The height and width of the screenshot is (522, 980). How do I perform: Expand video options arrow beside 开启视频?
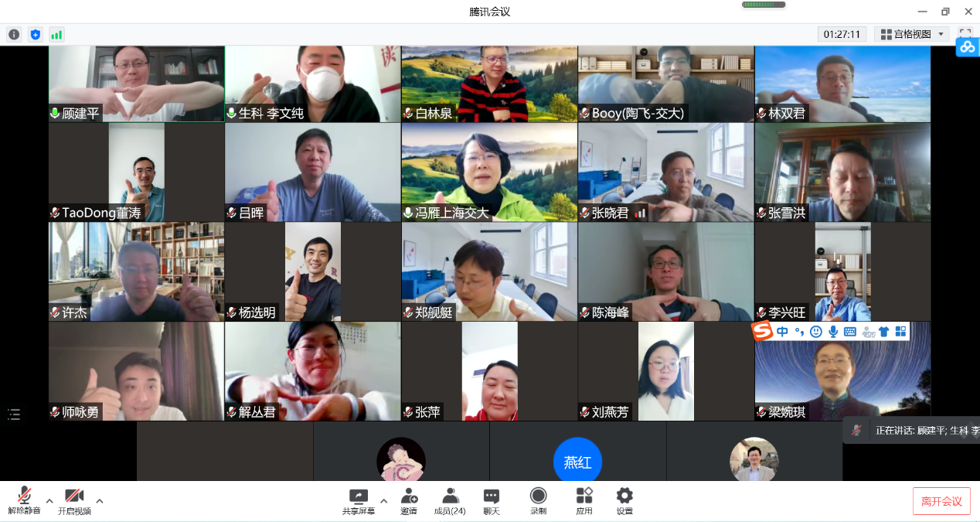[x=100, y=500]
